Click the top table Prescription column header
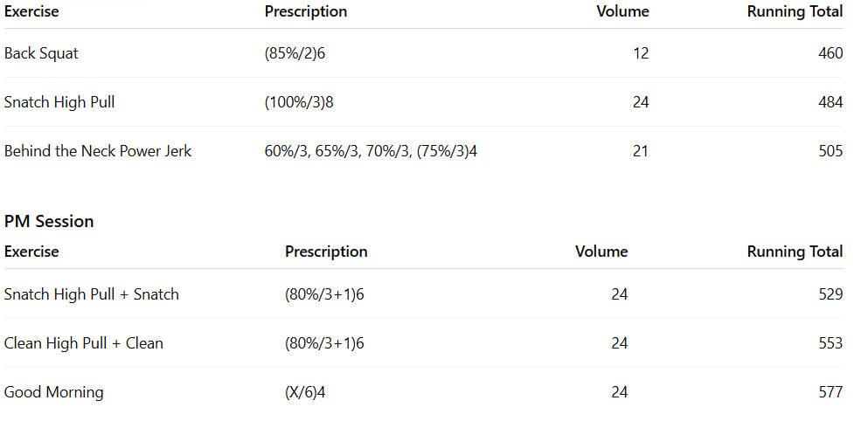This screenshot has height=421, width=868. [x=306, y=11]
